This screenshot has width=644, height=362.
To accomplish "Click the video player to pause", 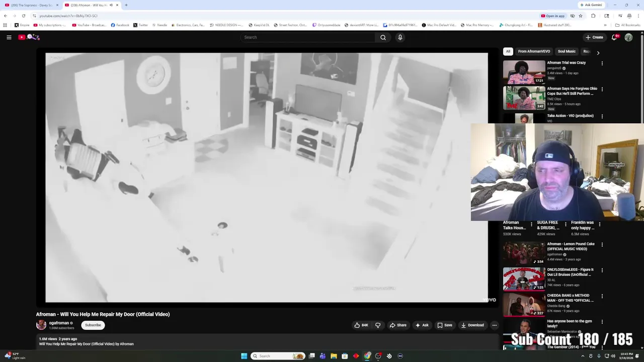I will 267,177.
